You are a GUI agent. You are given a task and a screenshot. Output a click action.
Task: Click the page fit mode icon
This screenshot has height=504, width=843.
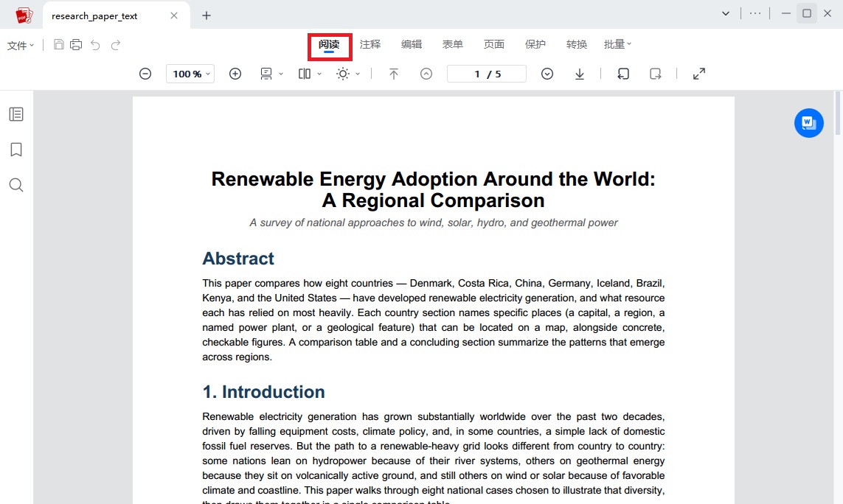click(x=266, y=74)
